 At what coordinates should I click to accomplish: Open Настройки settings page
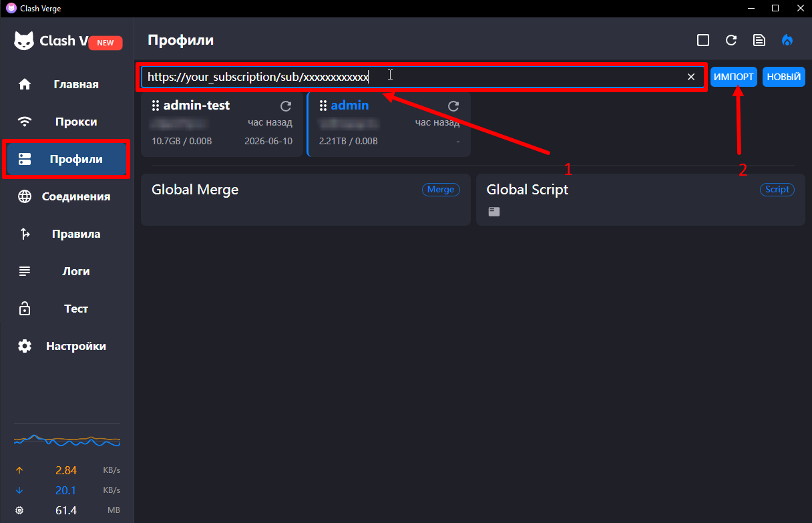pyautogui.click(x=67, y=346)
